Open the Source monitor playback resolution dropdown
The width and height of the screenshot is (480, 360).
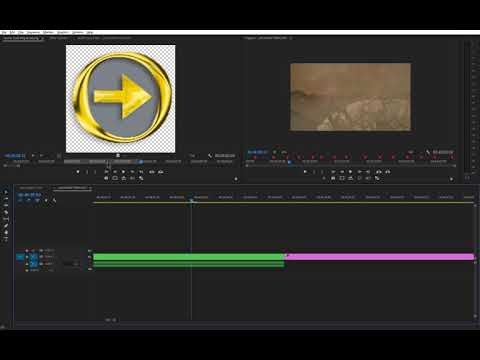pos(192,156)
